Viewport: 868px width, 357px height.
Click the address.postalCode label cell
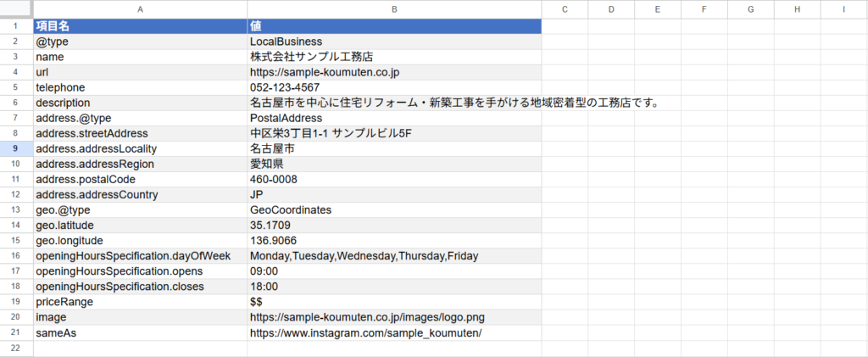(139, 180)
